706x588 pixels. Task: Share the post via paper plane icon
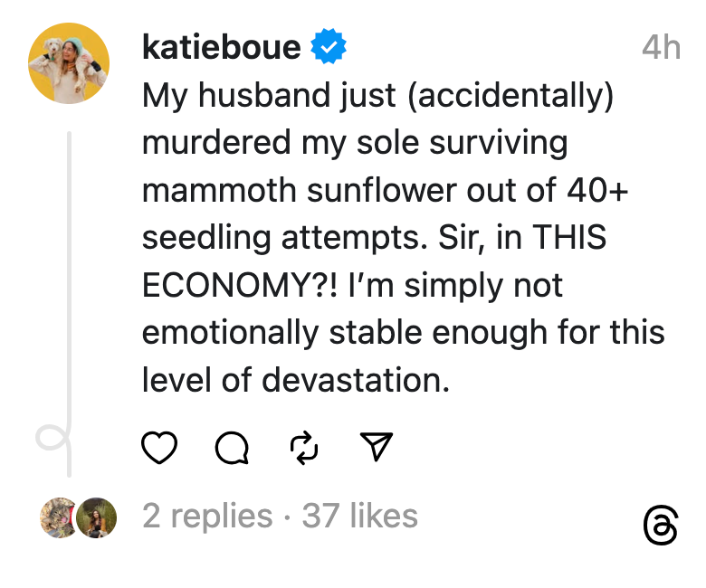(x=377, y=446)
